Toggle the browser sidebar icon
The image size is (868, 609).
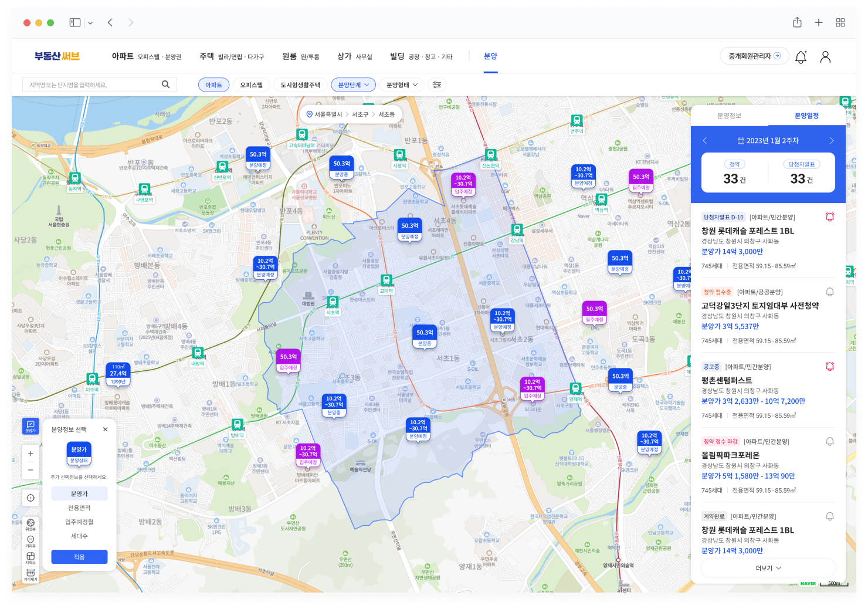(x=75, y=22)
